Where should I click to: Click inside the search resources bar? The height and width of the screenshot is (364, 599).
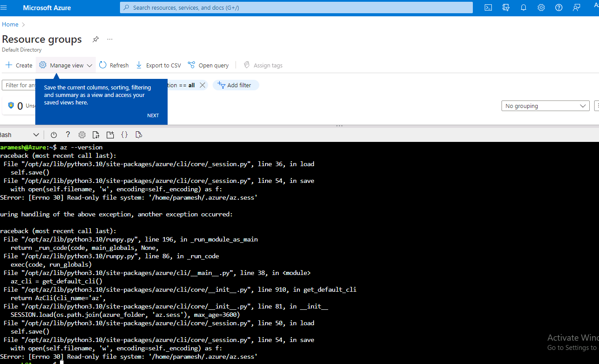coord(296,7)
